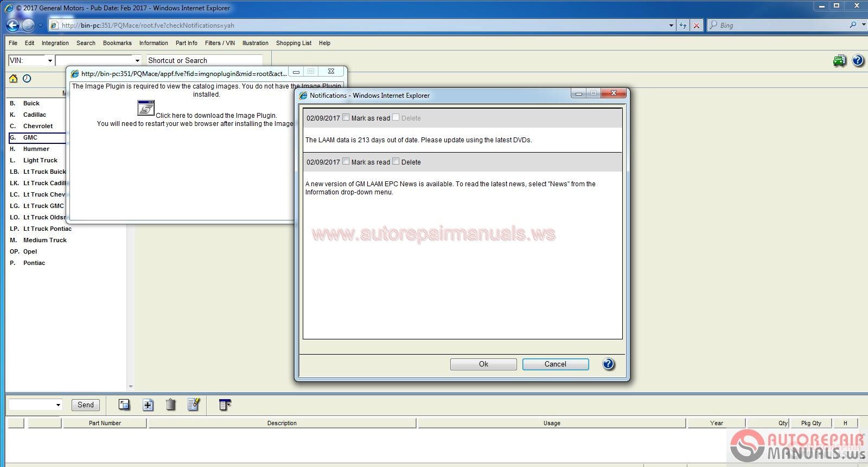Viewport: 868px width, 467px height.
Task: Click the Year column header
Action: coord(717,423)
